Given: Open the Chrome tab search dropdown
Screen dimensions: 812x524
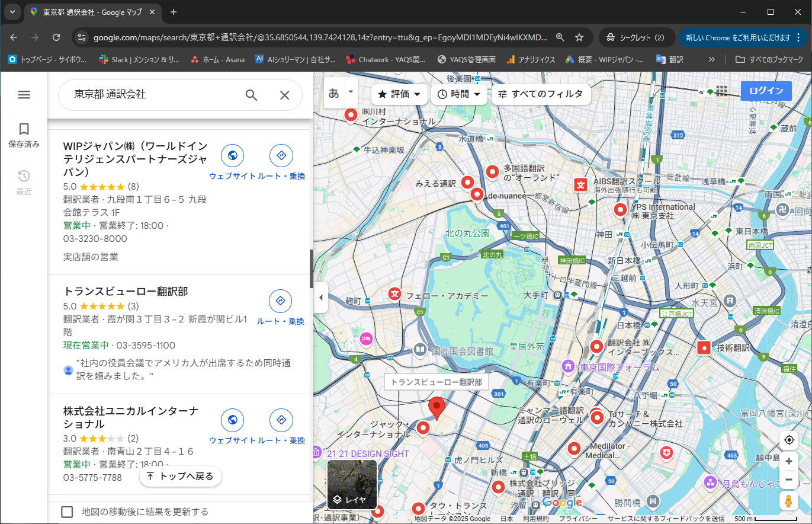Looking at the screenshot, I should 12,12.
